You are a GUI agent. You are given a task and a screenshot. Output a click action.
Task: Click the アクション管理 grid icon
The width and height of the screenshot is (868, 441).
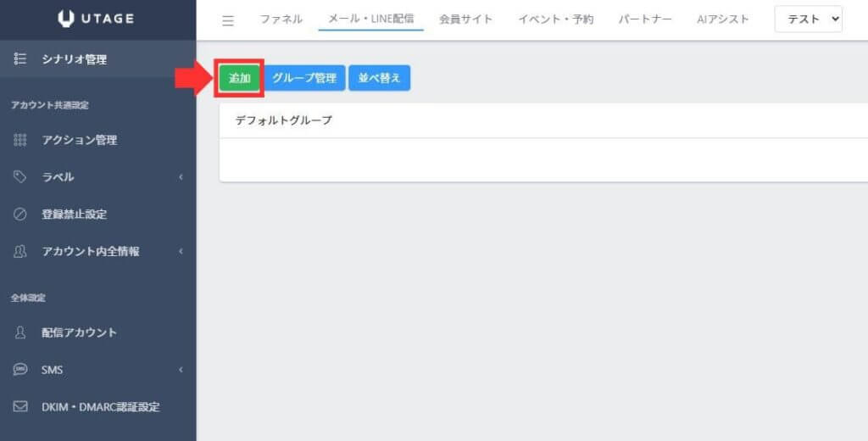tap(20, 140)
